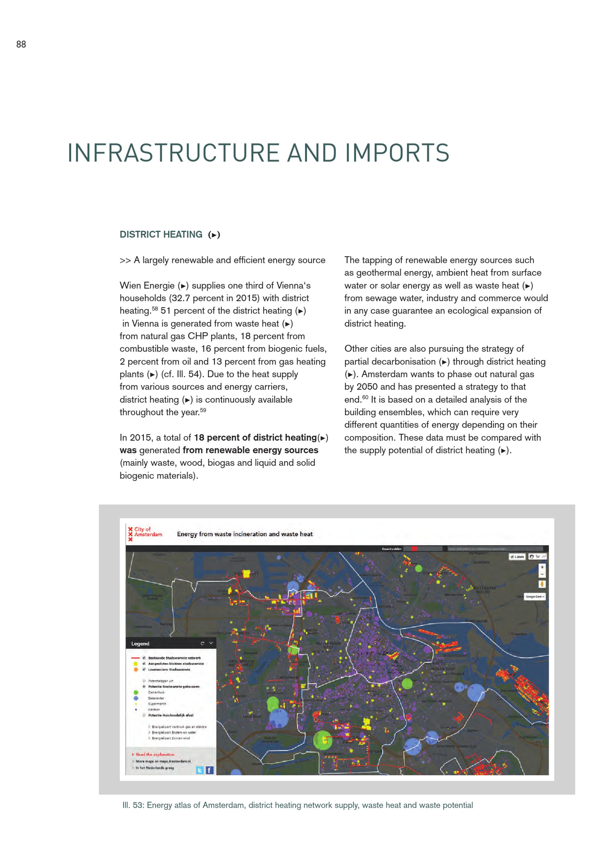Click the red opacity slider handle
The width and height of the screenshot is (614, 868).
[414, 548]
